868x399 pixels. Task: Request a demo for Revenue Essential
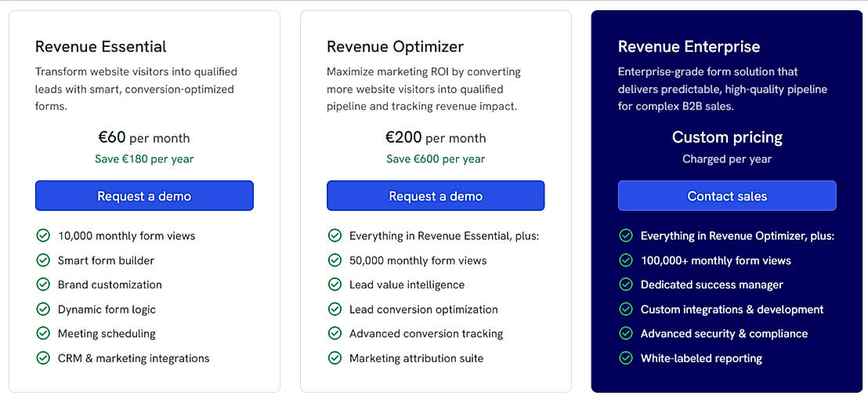[x=144, y=196]
